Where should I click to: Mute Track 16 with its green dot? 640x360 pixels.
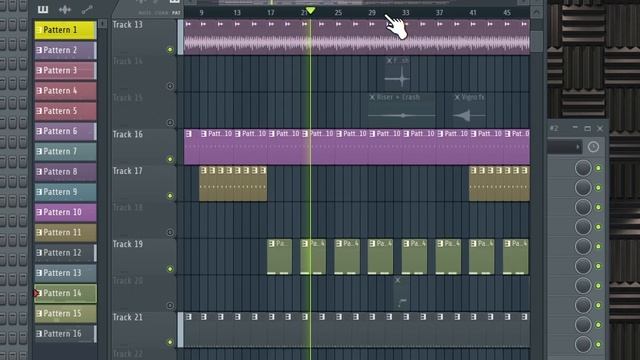click(x=170, y=159)
